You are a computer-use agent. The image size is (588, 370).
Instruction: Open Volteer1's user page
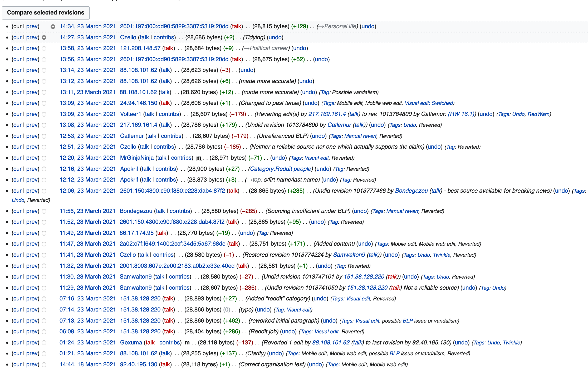[131, 114]
